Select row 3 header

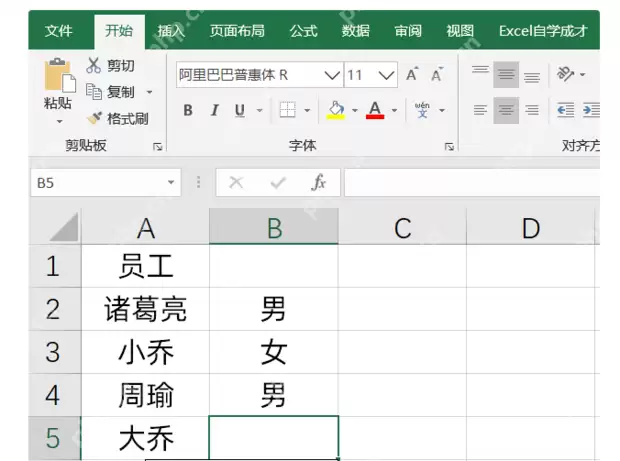55,352
